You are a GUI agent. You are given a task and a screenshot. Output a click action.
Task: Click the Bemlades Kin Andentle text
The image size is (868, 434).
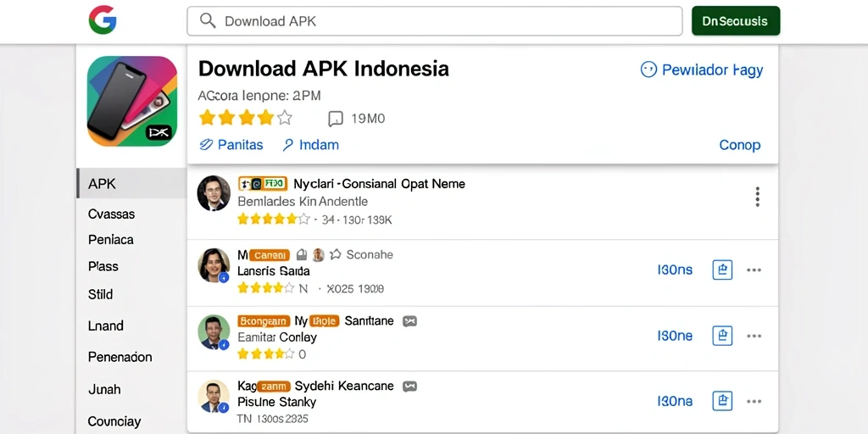click(x=303, y=202)
